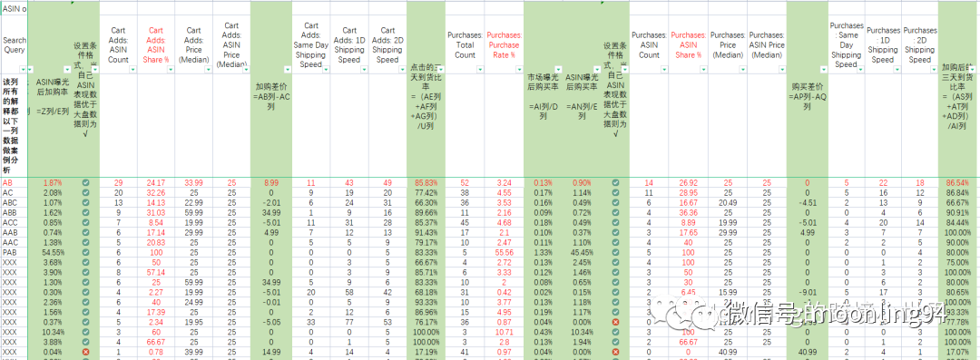Click the green check icon beside 0.85% in row ACC
This screenshot has width=980, height=360.
(x=85, y=222)
